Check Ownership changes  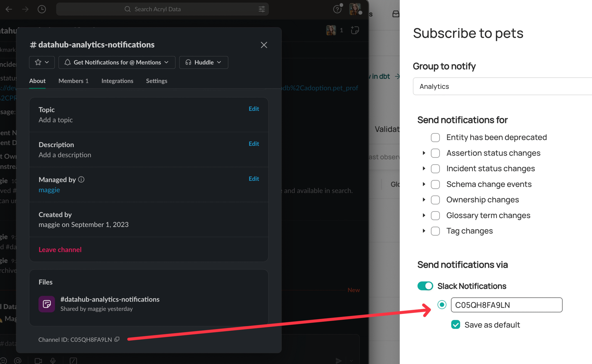[x=435, y=200]
